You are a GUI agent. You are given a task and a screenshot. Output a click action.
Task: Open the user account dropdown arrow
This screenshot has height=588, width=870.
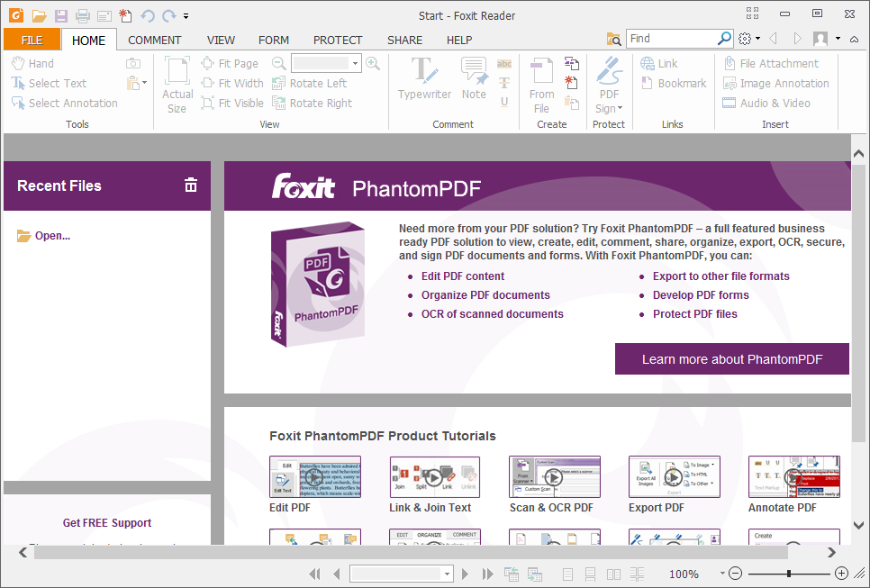pos(838,39)
